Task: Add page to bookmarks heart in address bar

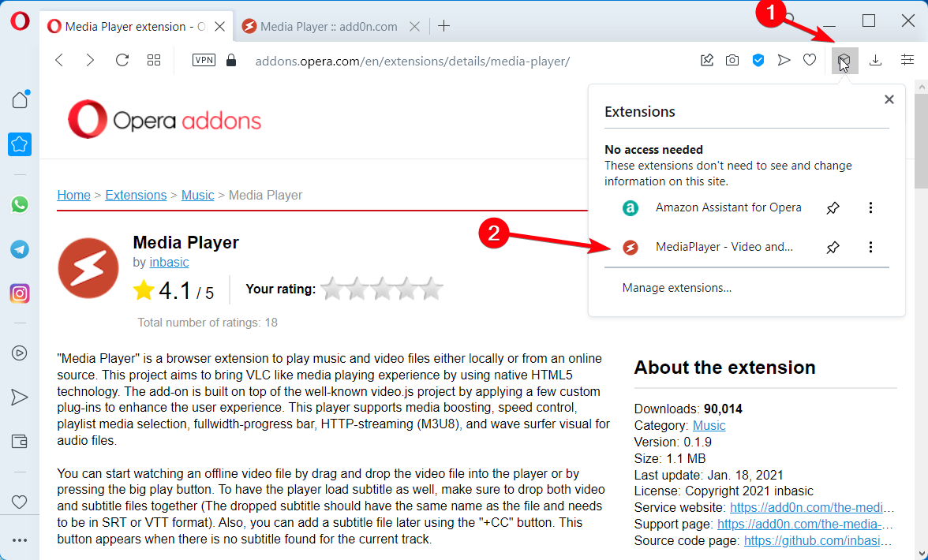Action: [810, 60]
